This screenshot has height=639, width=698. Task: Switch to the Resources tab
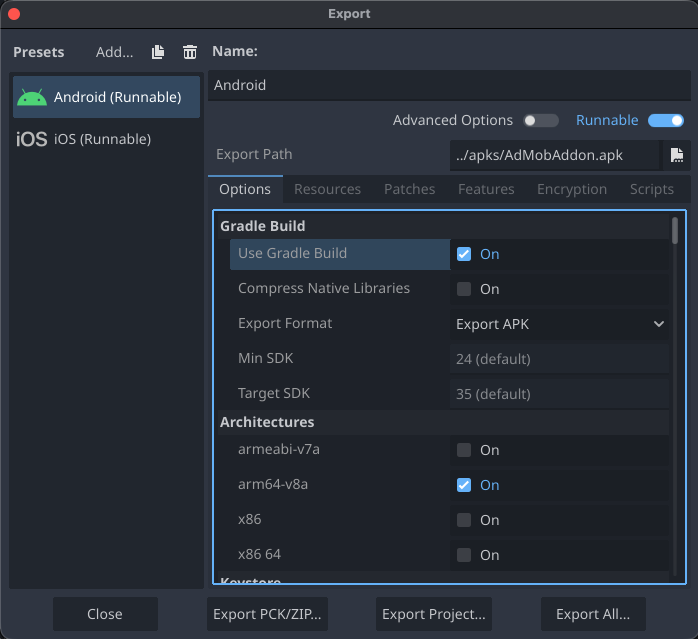point(327,189)
